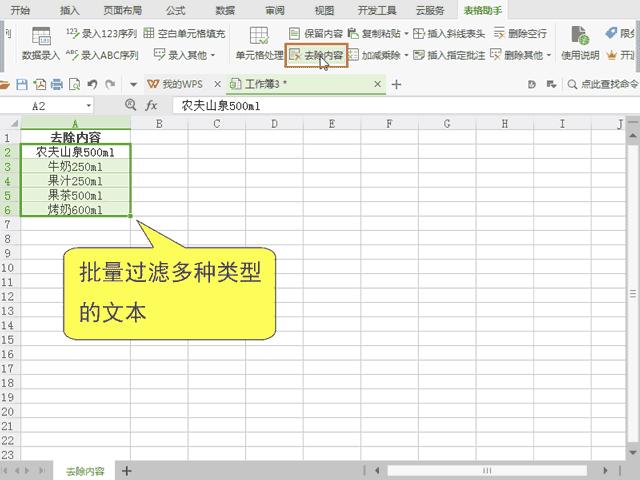Expand the quick access toolbar dropdown arrow
The height and width of the screenshot is (480, 640).
(x=133, y=85)
